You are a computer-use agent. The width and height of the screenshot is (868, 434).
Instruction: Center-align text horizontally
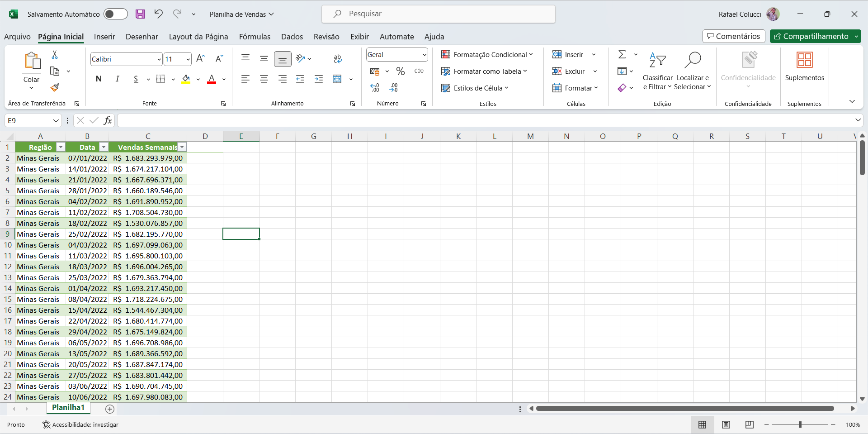(x=264, y=79)
